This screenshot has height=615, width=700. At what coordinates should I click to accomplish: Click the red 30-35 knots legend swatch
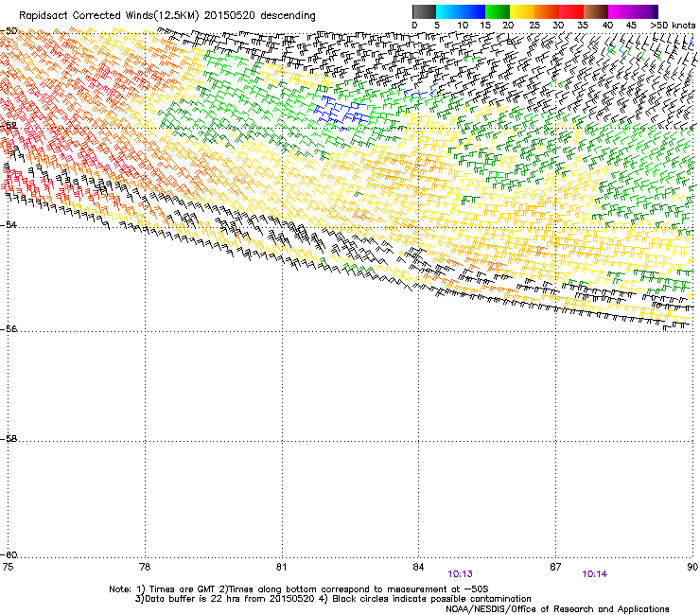[571, 11]
